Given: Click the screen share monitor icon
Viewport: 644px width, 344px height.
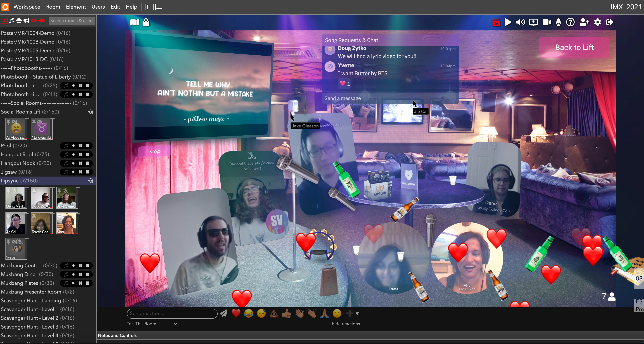Looking at the screenshot, I should click(533, 22).
